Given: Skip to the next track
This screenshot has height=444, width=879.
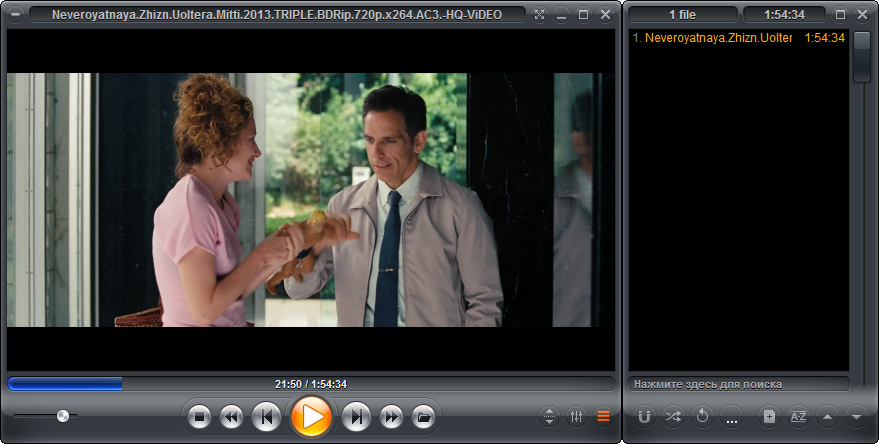Looking at the screenshot, I should pos(357,417).
